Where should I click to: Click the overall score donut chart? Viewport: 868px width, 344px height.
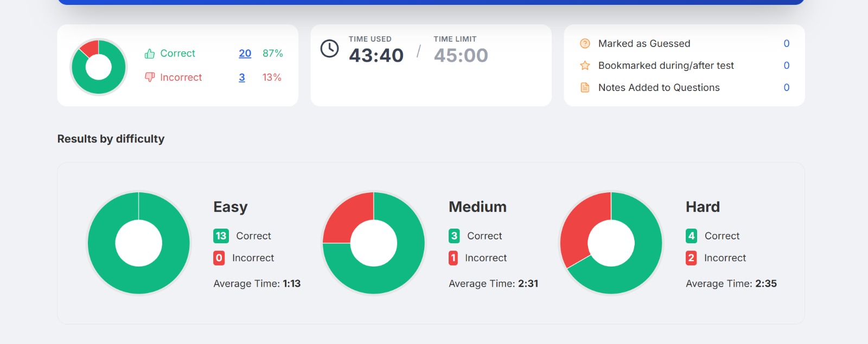[99, 67]
